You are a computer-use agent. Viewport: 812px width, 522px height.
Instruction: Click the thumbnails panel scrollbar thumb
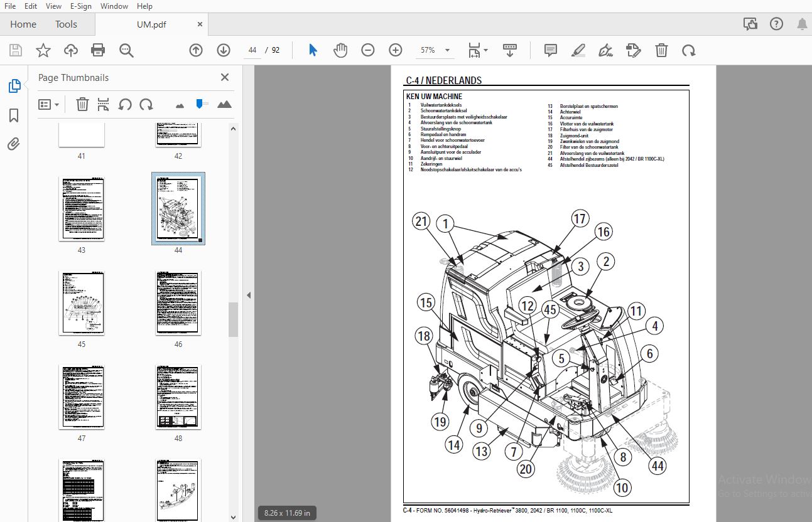pos(233,319)
